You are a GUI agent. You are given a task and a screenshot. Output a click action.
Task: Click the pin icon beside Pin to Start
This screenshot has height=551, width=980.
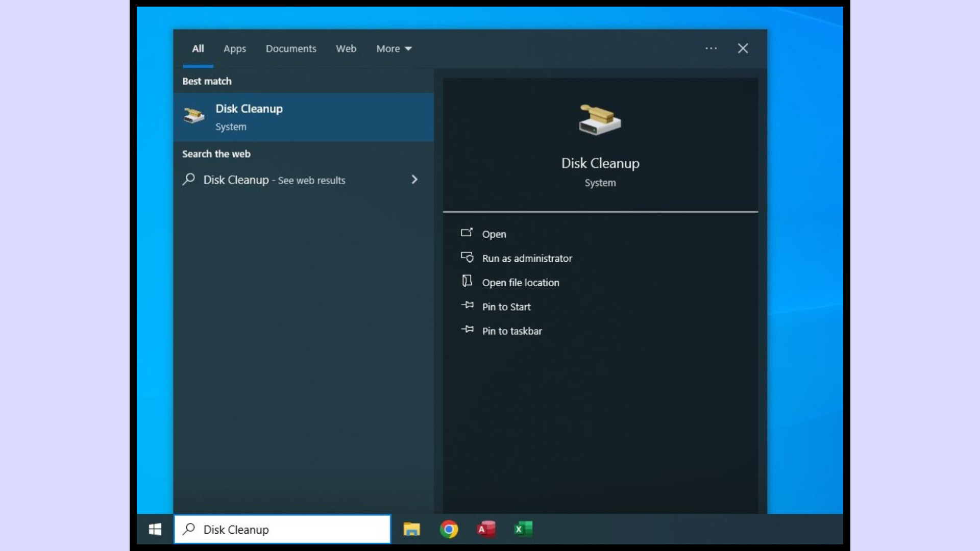coord(468,305)
